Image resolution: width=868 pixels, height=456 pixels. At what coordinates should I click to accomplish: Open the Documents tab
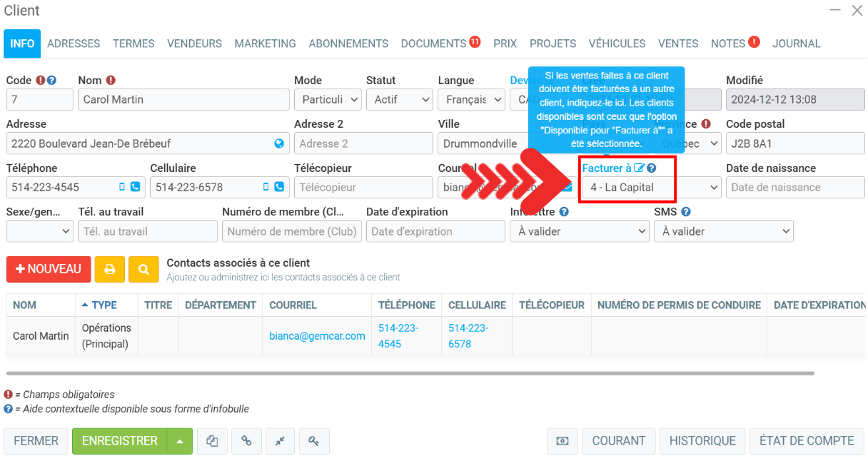[x=433, y=44]
